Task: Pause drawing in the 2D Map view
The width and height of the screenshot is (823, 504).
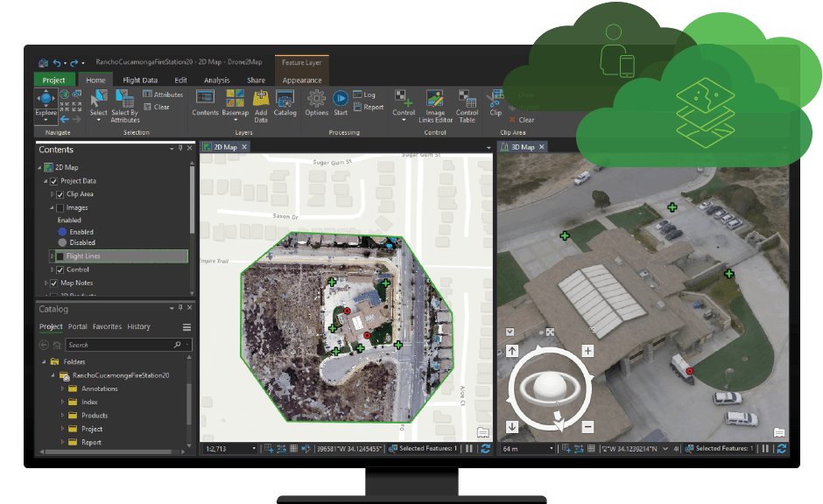Action: click(469, 448)
